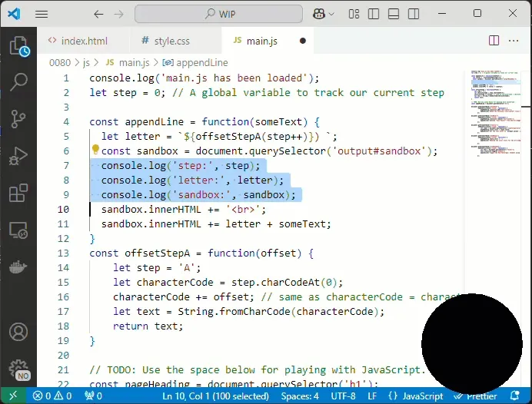The width and height of the screenshot is (532, 404).
Task: Click the errors and warnings status indicator
Action: 52,396
